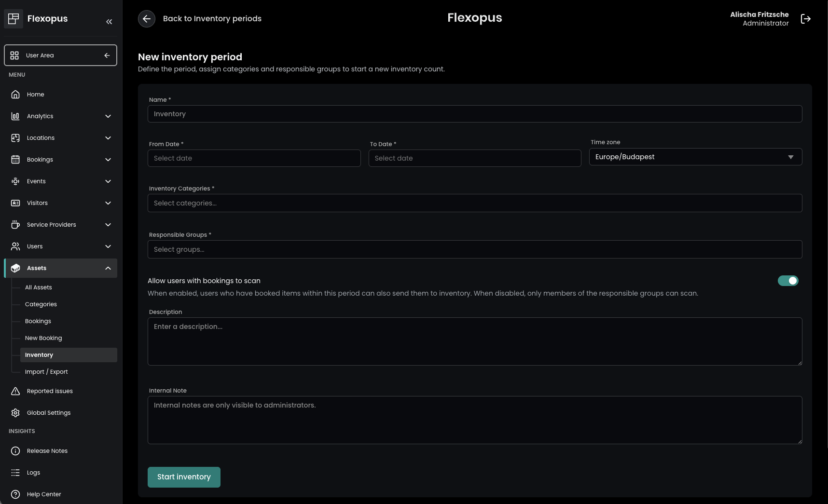This screenshot has height=504, width=828.
Task: Click the Bookings calendar icon
Action: (15, 160)
